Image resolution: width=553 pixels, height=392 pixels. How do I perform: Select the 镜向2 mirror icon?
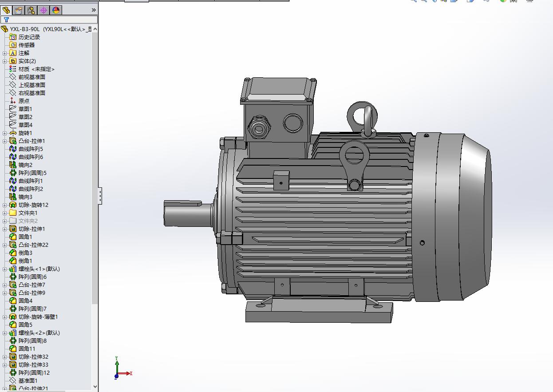click(x=13, y=165)
